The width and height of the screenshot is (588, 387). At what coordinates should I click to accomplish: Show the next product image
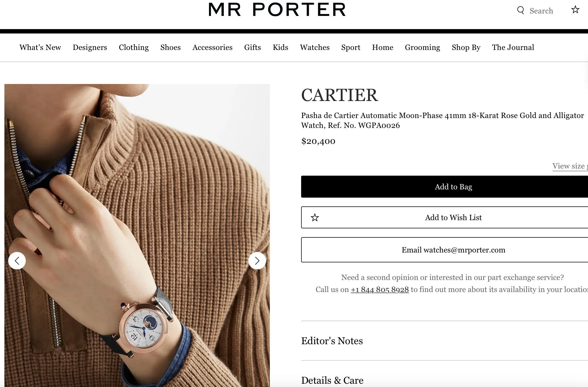257,260
